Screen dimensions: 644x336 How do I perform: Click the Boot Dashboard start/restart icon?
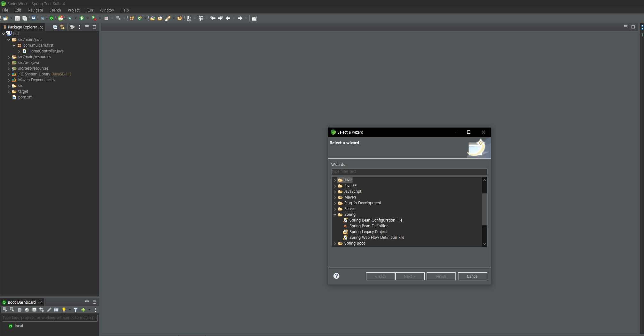[5, 309]
